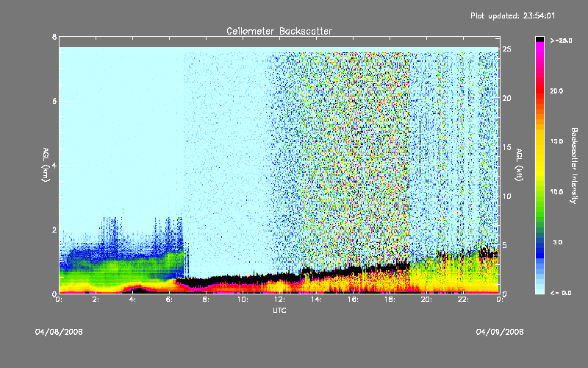Select the "Plot updated: 23:54:01" timestamp
Image resolution: width=588 pixels, height=368 pixels.
[x=512, y=15]
